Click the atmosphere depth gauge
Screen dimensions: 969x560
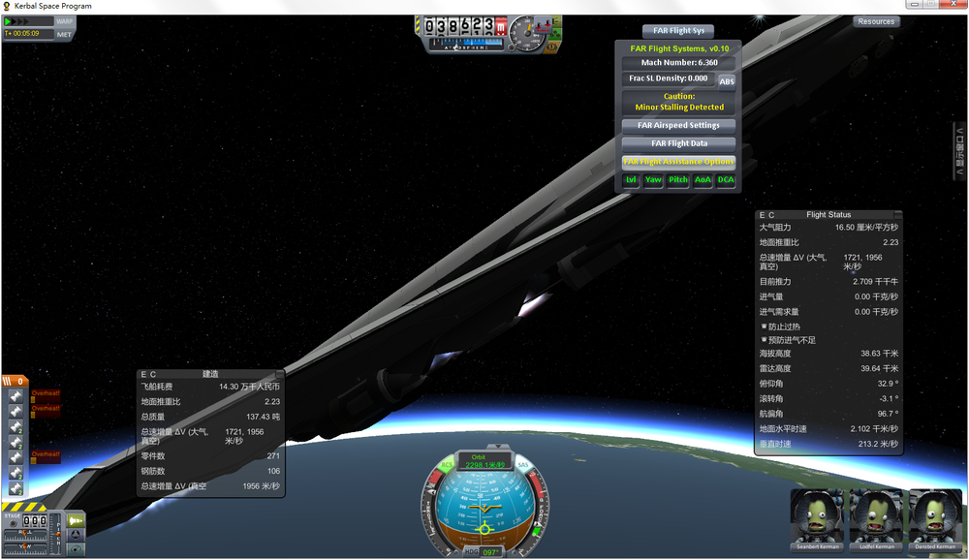(x=467, y=45)
